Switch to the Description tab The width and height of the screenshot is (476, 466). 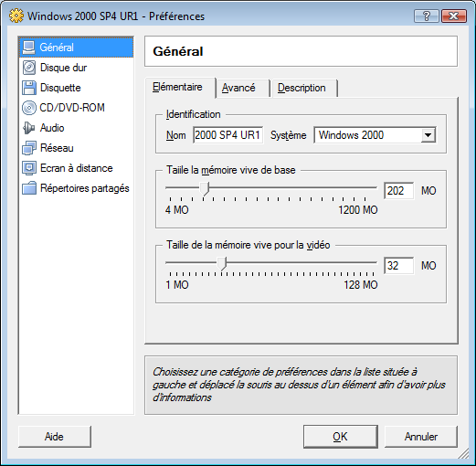coord(304,89)
